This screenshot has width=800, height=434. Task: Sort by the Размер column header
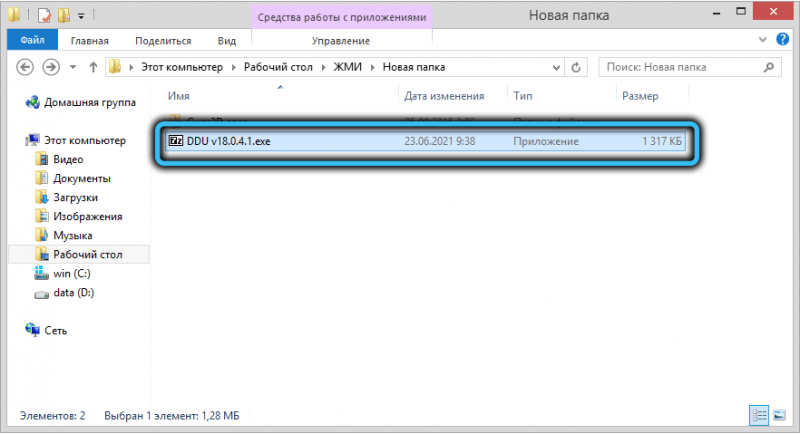click(640, 96)
